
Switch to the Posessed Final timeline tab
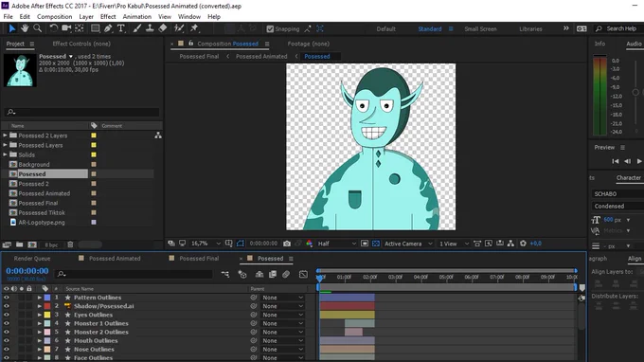tap(199, 259)
